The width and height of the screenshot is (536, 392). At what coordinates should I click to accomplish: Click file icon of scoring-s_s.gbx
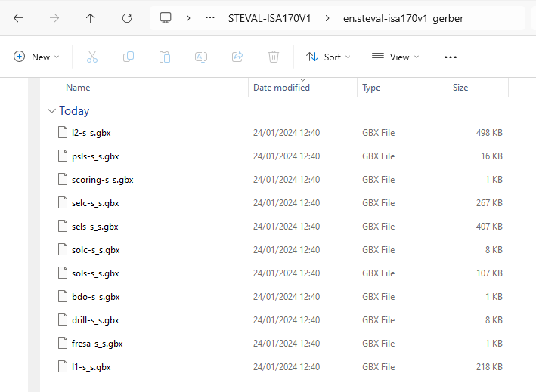63,179
